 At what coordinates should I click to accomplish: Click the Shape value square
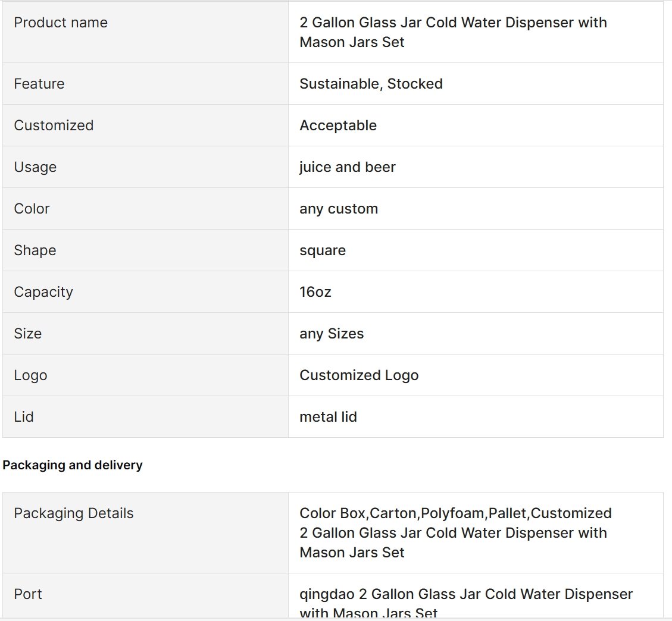(x=322, y=250)
